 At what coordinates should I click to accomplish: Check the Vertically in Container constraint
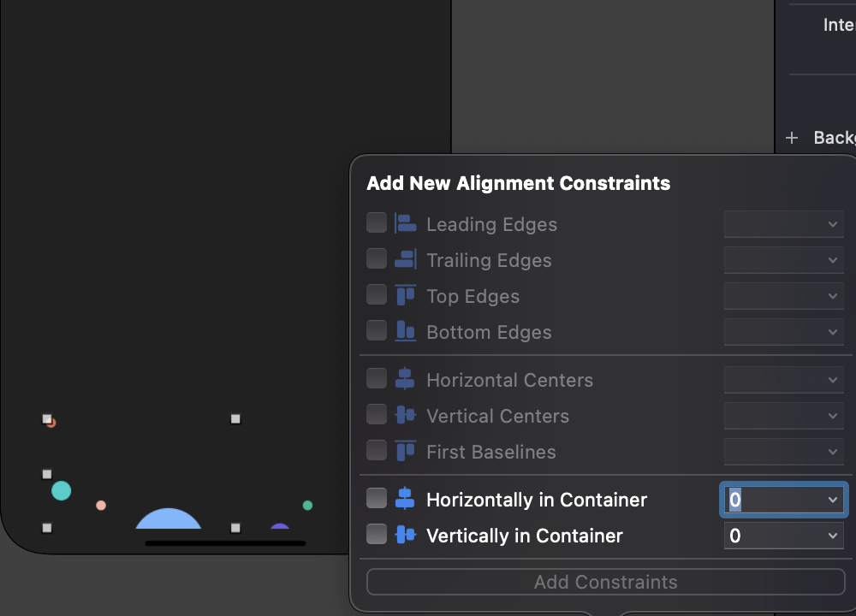click(376, 535)
